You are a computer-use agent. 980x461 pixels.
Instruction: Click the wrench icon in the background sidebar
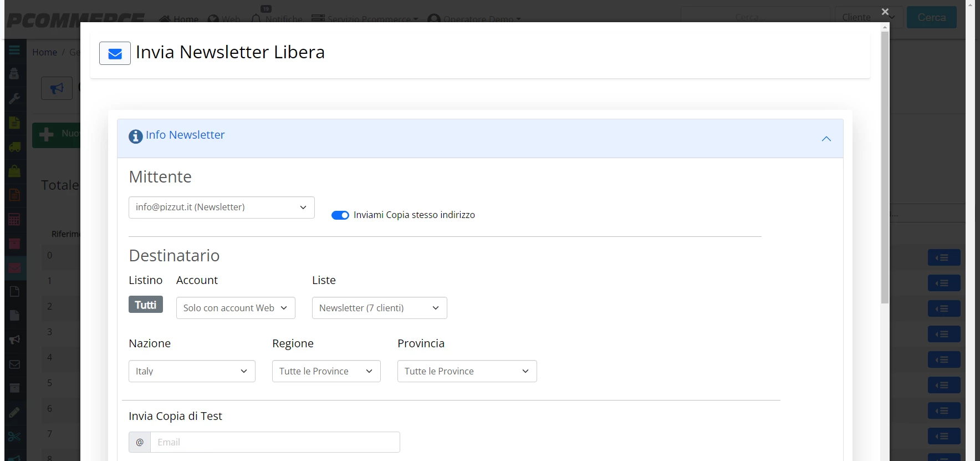click(x=14, y=99)
